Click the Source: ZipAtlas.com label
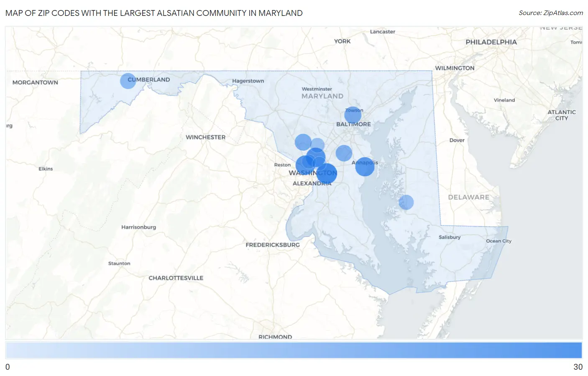588x376 pixels. [x=551, y=13]
